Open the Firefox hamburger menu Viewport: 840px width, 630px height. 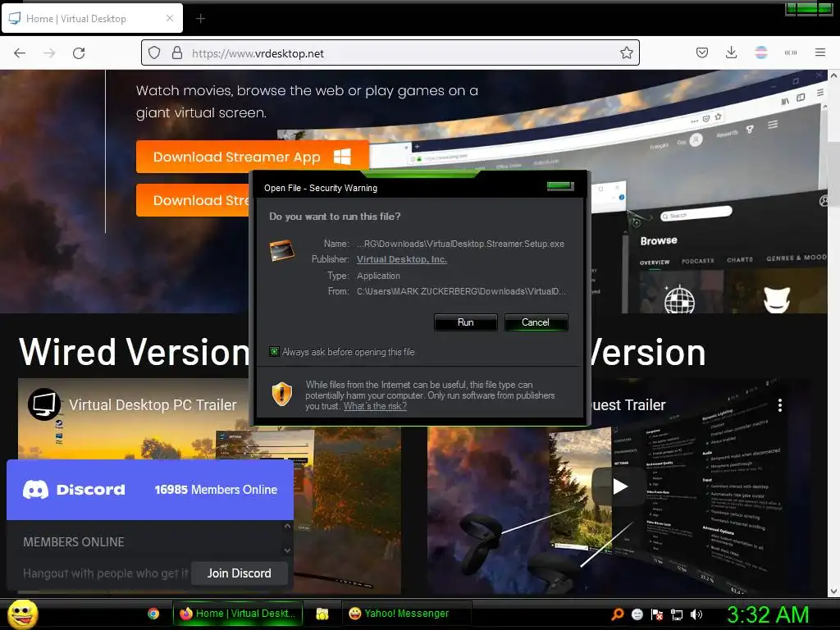820,52
